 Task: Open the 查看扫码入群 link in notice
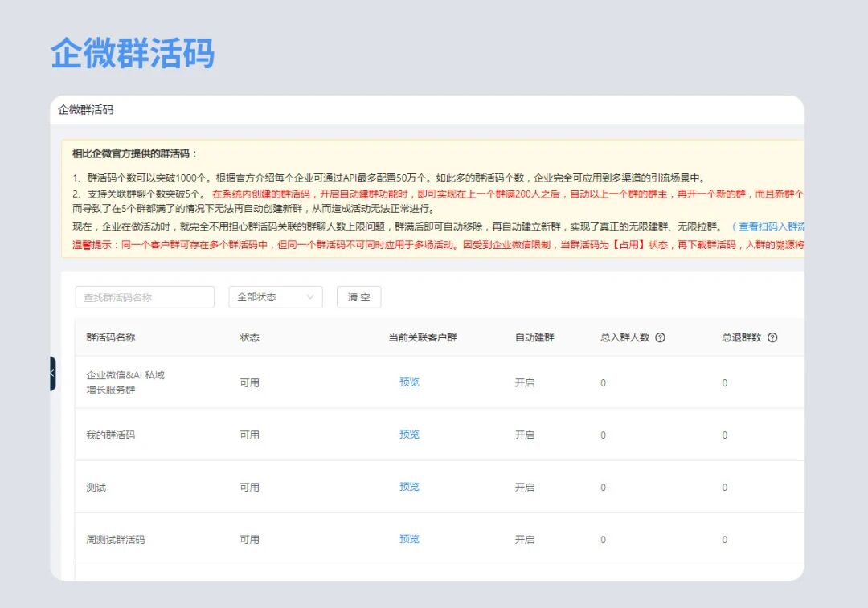770,227
